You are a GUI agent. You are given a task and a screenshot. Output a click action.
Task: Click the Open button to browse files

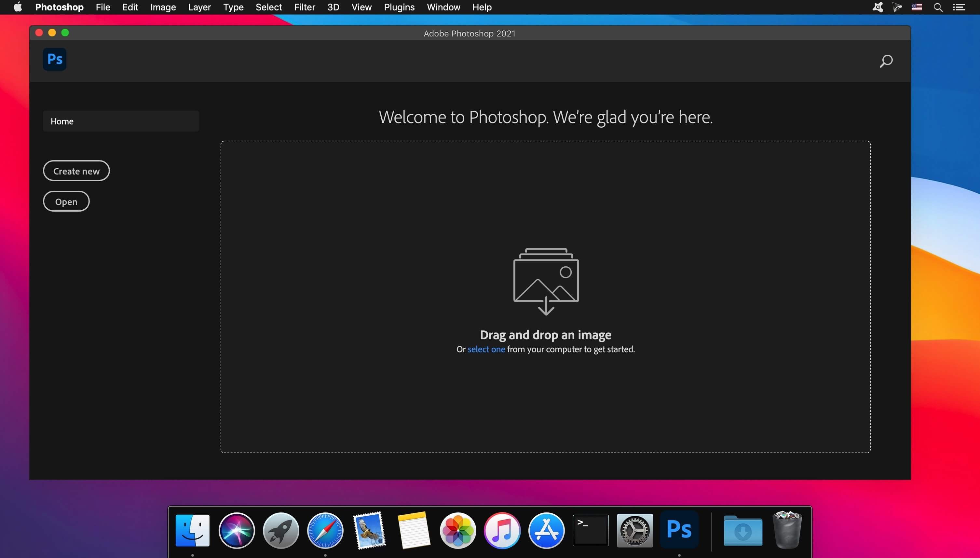(x=65, y=201)
